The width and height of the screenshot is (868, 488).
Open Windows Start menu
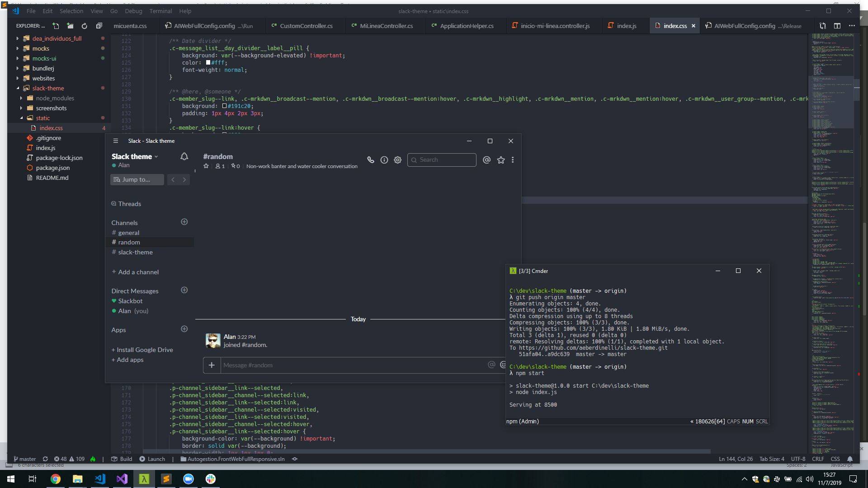11,479
